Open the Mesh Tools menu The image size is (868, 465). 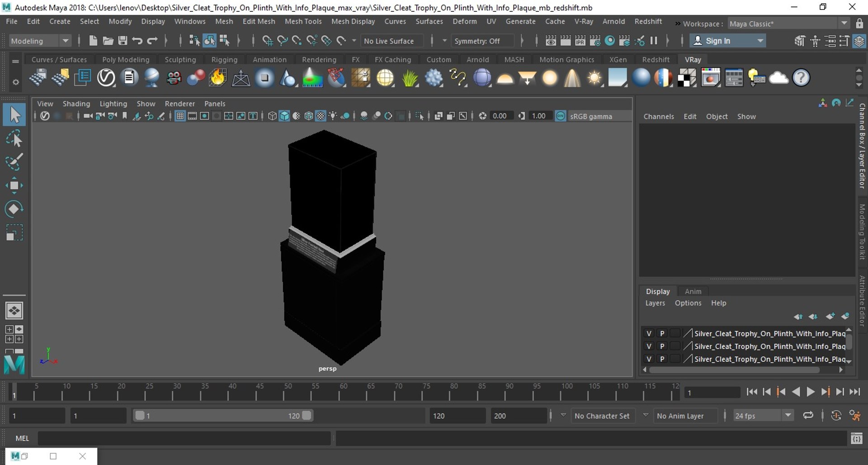(x=303, y=21)
